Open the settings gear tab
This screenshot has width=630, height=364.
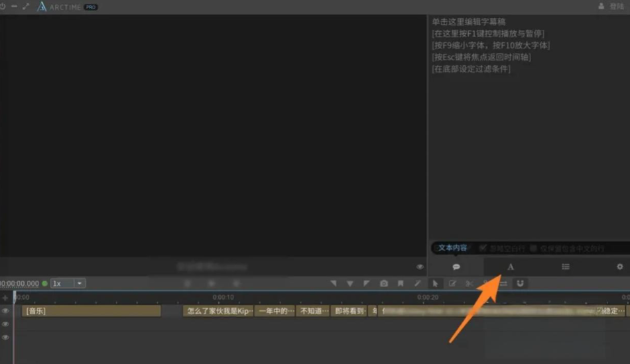tap(619, 267)
